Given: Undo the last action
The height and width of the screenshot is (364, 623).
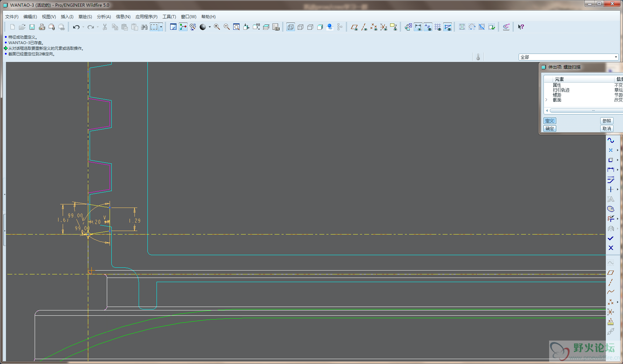Looking at the screenshot, I should coord(76,27).
